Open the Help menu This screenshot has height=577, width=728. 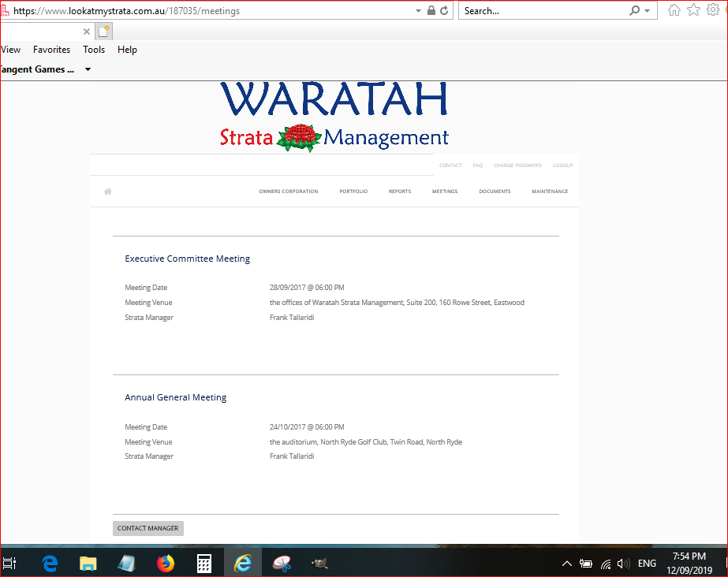[x=127, y=50]
